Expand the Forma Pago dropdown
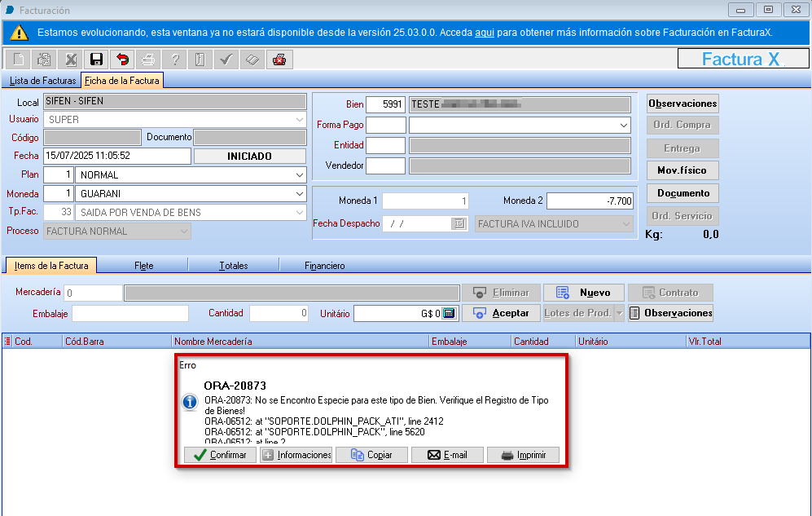812x516 pixels. [624, 125]
